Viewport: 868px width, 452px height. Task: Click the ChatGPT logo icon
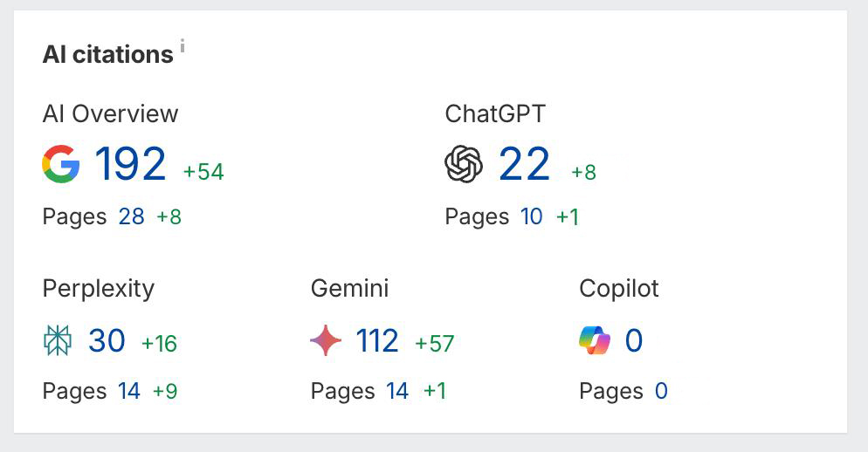(x=464, y=164)
